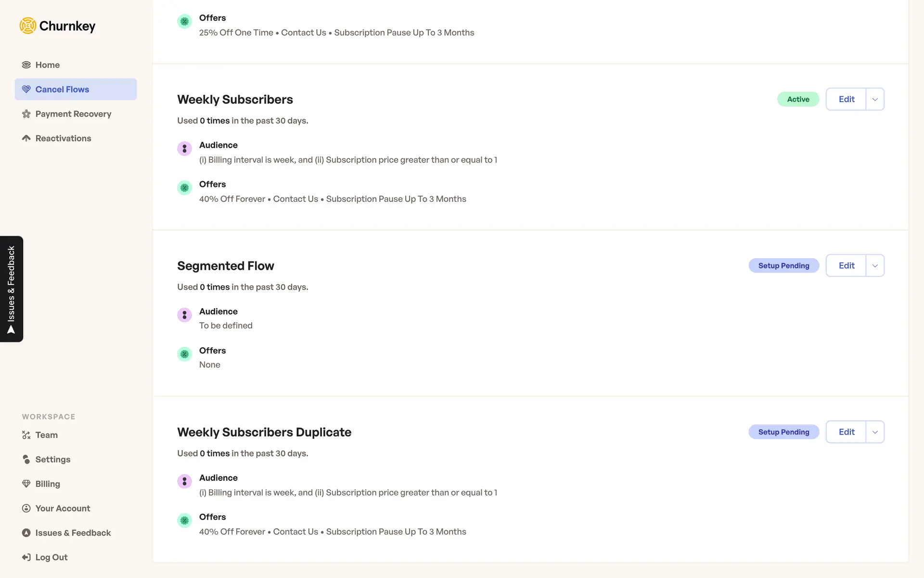Click the Churnkey logo icon
Image resolution: width=924 pixels, height=578 pixels.
tap(28, 26)
